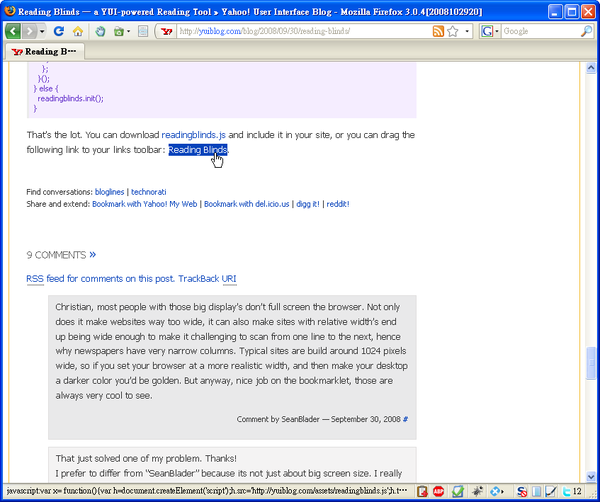The height and width of the screenshot is (502, 600).
Task: Click 'Bookmark with del.icio.us' link
Action: click(x=246, y=204)
